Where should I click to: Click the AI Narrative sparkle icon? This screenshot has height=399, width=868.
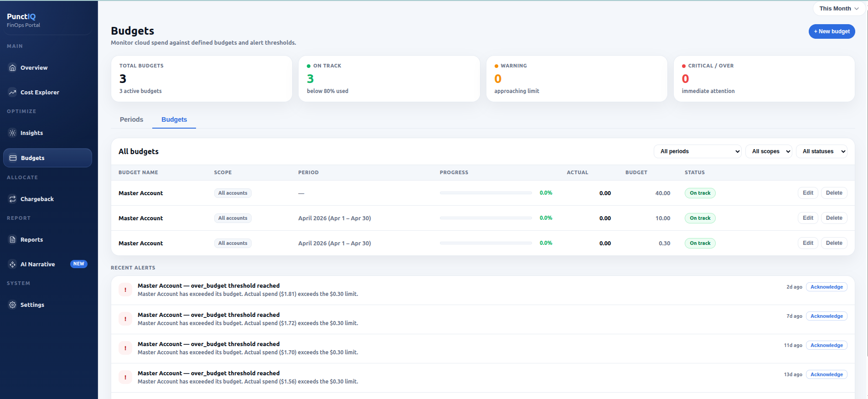pos(12,264)
